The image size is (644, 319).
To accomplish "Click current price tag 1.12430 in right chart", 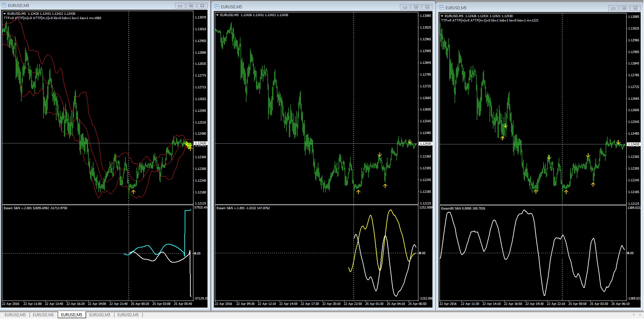I will pos(634,144).
